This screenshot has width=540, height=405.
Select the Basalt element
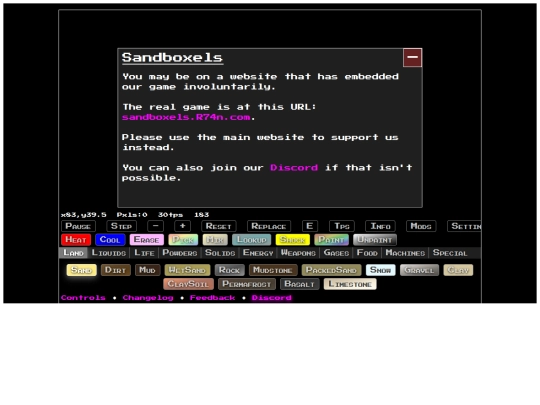point(300,284)
